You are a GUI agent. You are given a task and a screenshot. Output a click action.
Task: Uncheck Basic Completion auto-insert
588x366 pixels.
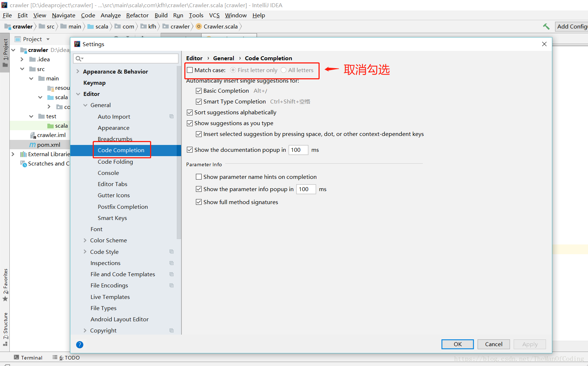[199, 91]
